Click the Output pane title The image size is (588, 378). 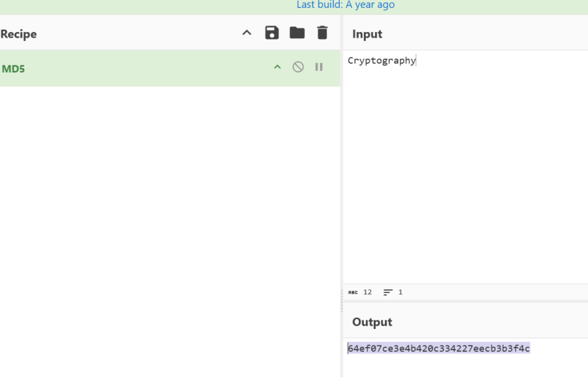(x=372, y=322)
